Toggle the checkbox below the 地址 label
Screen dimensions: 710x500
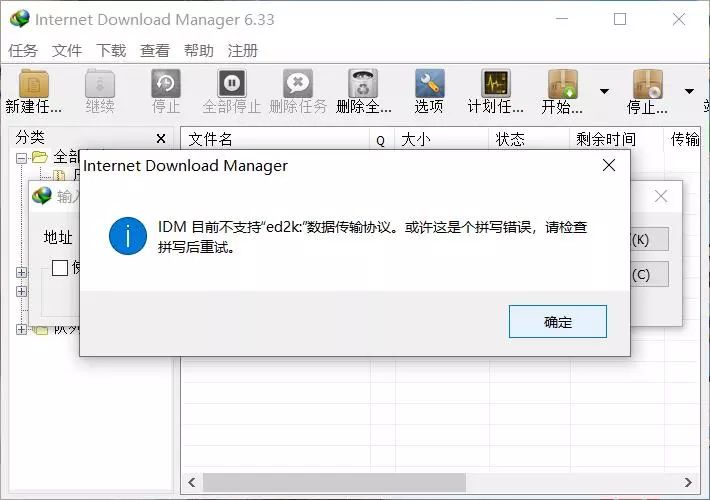click(x=60, y=268)
